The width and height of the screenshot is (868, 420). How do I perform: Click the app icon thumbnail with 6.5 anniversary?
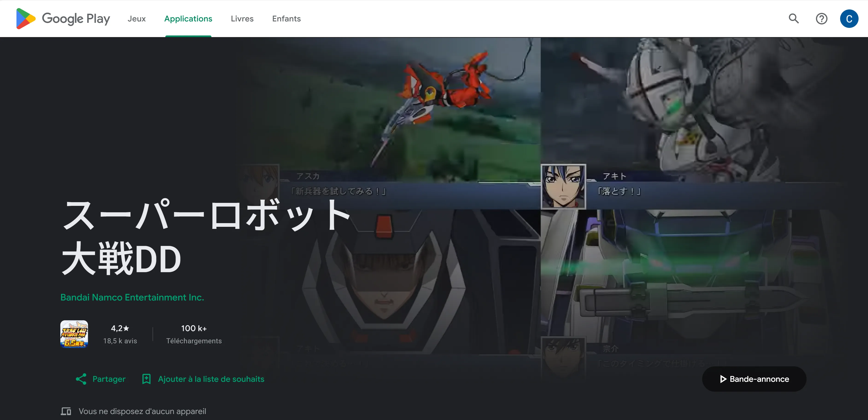point(74,334)
